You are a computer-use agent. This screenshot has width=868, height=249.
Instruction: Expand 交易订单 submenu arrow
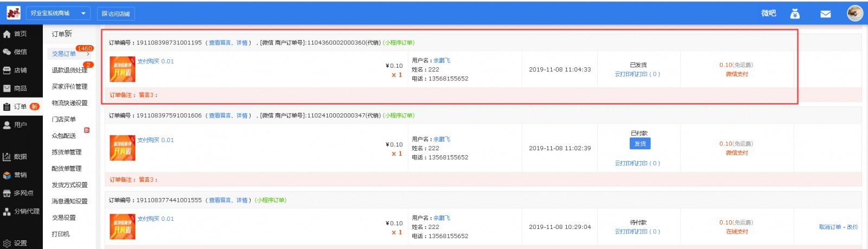(88, 54)
